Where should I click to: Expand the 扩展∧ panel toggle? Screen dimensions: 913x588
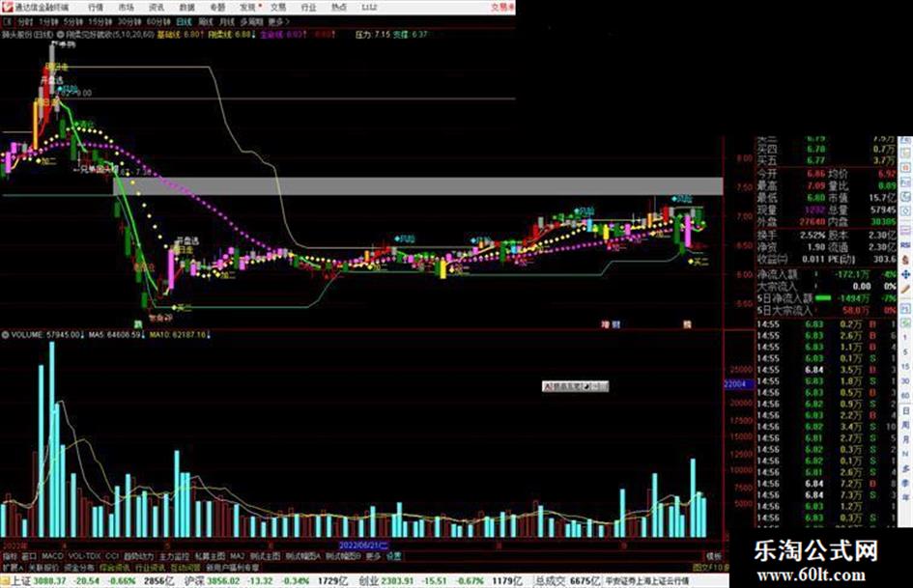(x=13, y=567)
